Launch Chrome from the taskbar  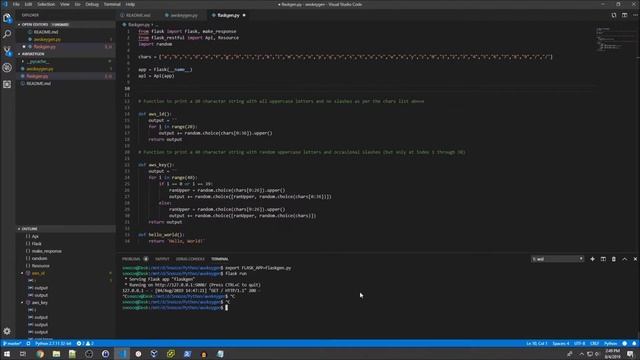point(40,354)
